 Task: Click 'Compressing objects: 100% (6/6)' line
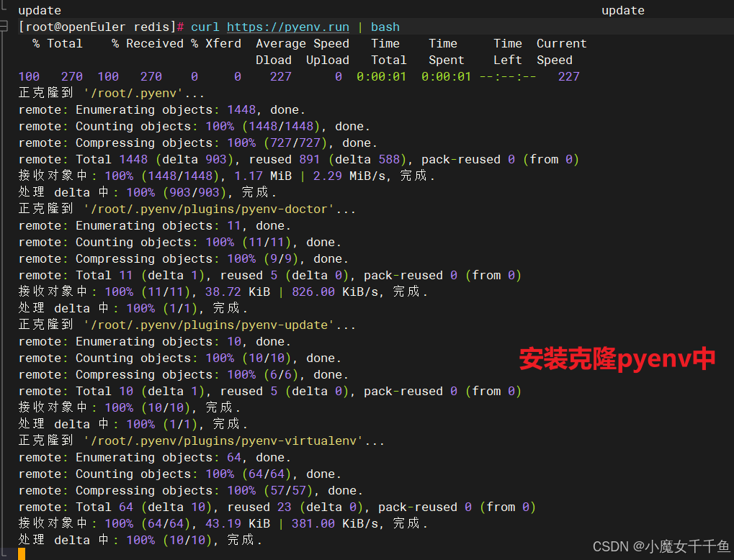pos(184,375)
